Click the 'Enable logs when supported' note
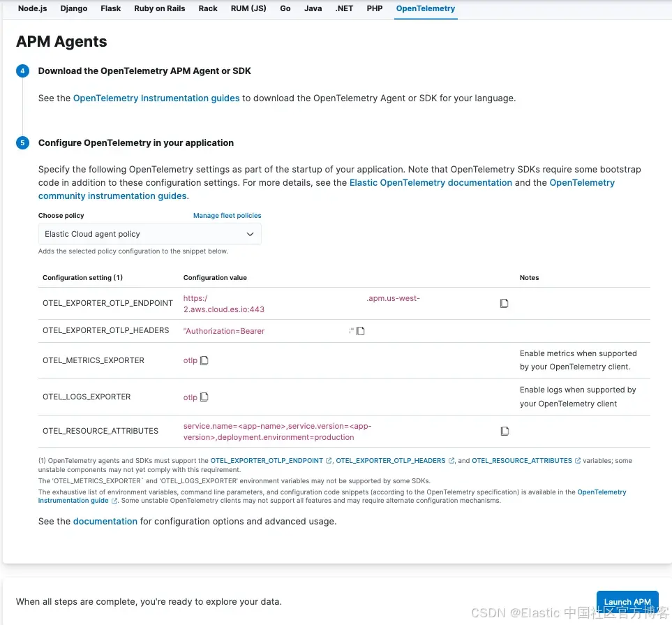The width and height of the screenshot is (672, 625). [578, 397]
